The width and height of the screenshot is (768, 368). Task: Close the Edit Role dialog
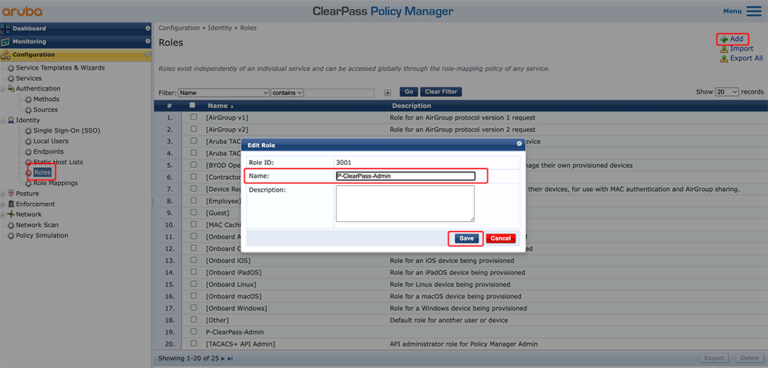point(519,144)
